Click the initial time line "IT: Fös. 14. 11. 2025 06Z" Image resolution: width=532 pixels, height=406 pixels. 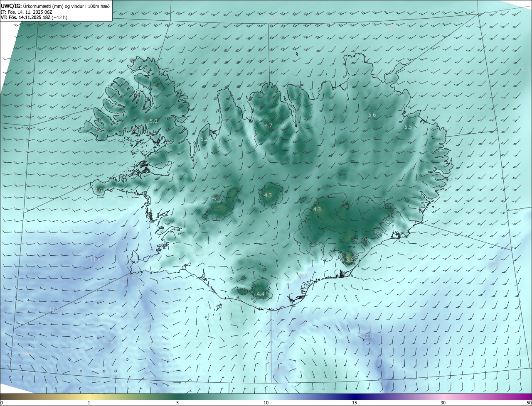pos(27,12)
